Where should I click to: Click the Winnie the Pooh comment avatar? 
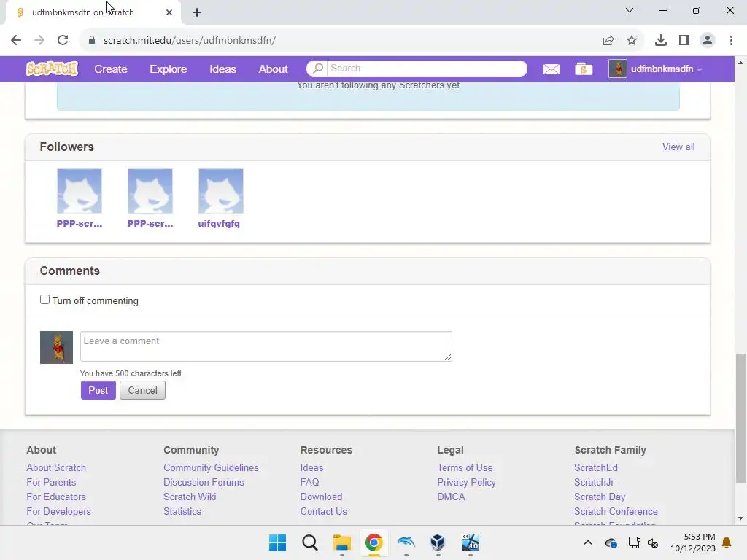(56, 347)
